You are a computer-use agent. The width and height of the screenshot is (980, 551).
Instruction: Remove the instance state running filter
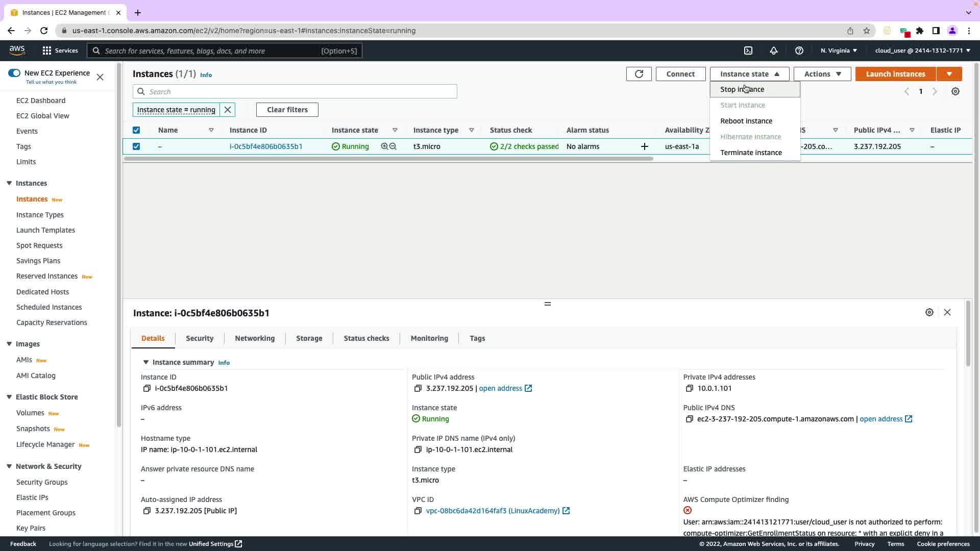point(228,110)
